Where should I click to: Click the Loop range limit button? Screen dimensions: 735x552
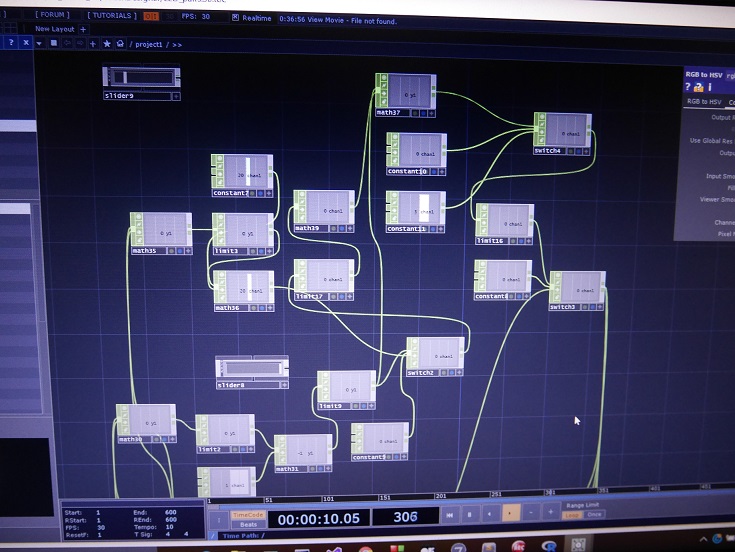pyautogui.click(x=571, y=515)
